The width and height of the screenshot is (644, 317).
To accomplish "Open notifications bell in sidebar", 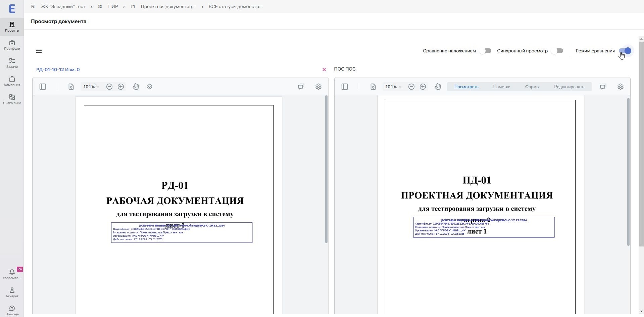I will (x=12, y=272).
